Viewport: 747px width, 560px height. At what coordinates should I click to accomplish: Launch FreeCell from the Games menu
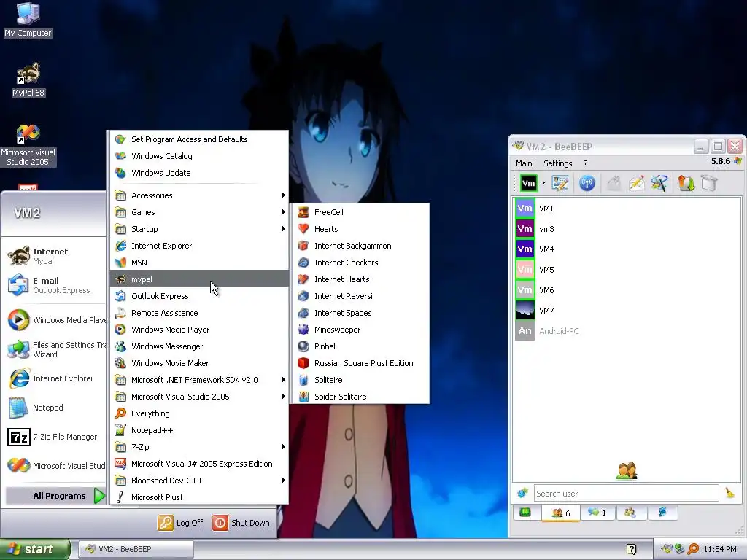tap(361, 212)
